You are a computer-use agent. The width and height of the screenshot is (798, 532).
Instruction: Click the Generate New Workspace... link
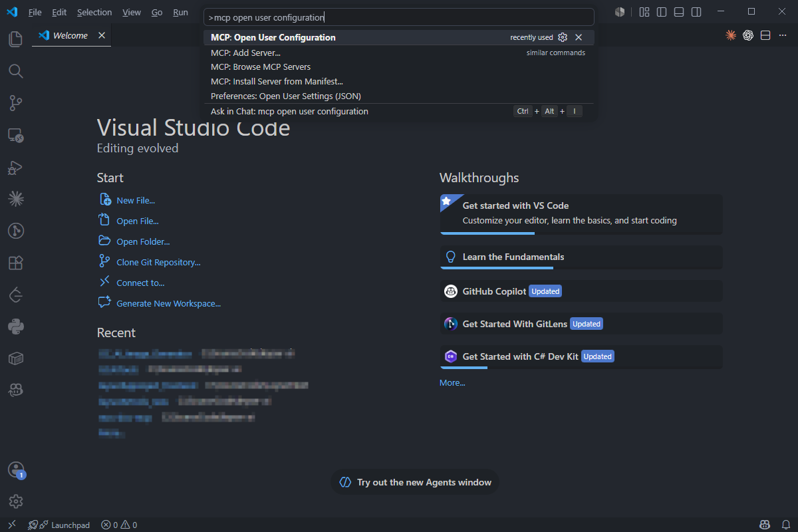(x=168, y=303)
